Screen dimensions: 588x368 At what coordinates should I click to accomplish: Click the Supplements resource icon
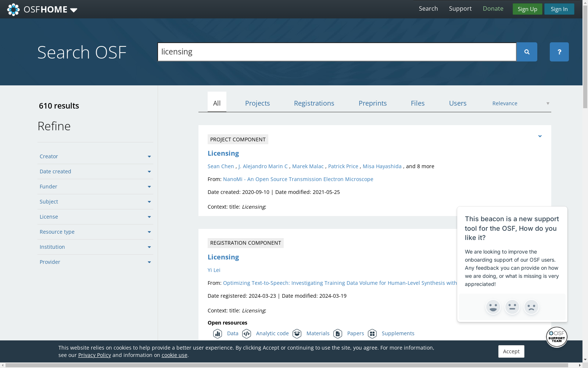pyautogui.click(x=372, y=333)
